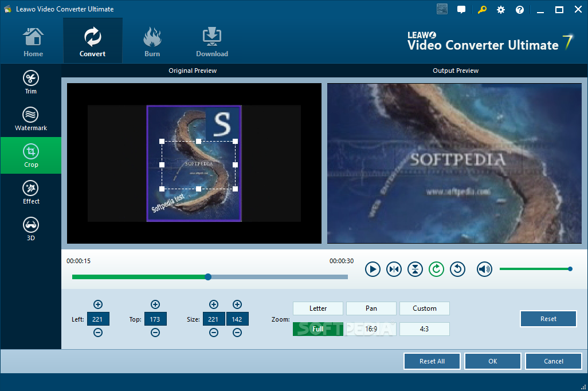Rotate video counterclockwise 90 degrees
588x391 pixels.
457,269
